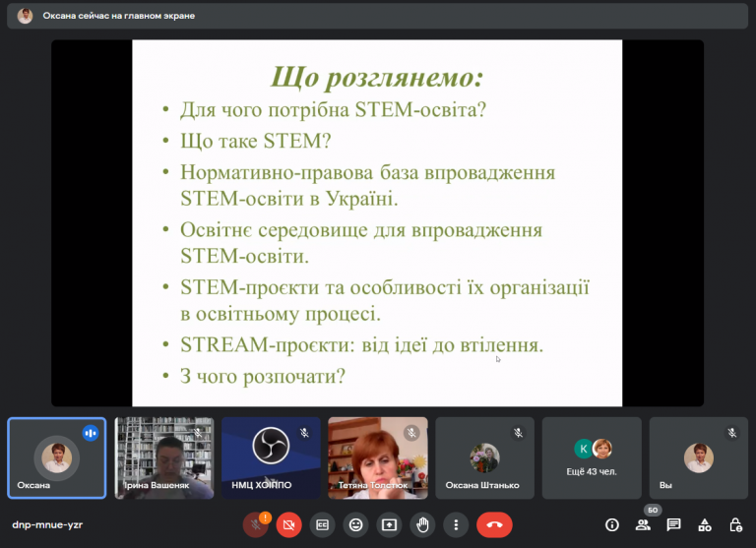Raise hand using the hand icon

[422, 524]
